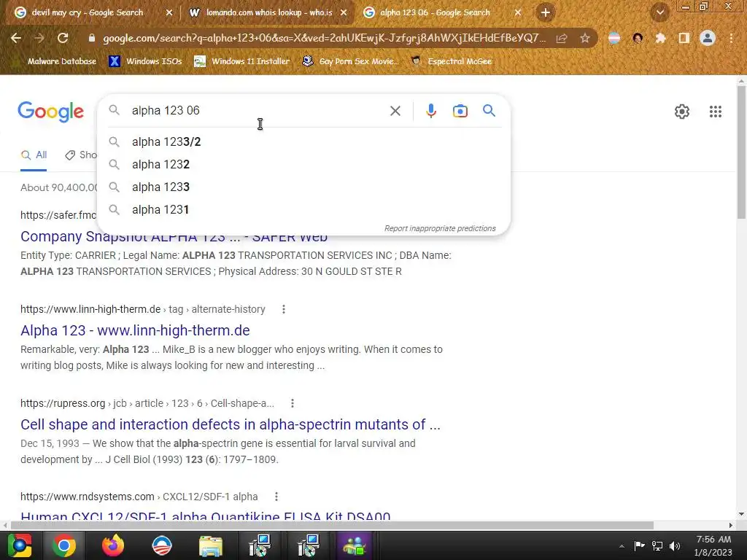Open the file explorer folder in taskbar
747x560 pixels.
(x=211, y=545)
